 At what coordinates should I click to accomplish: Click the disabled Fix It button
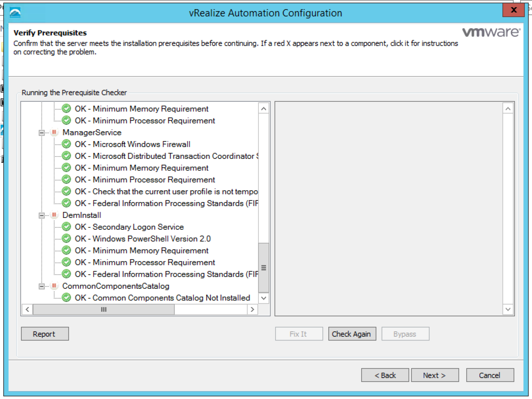tap(299, 334)
